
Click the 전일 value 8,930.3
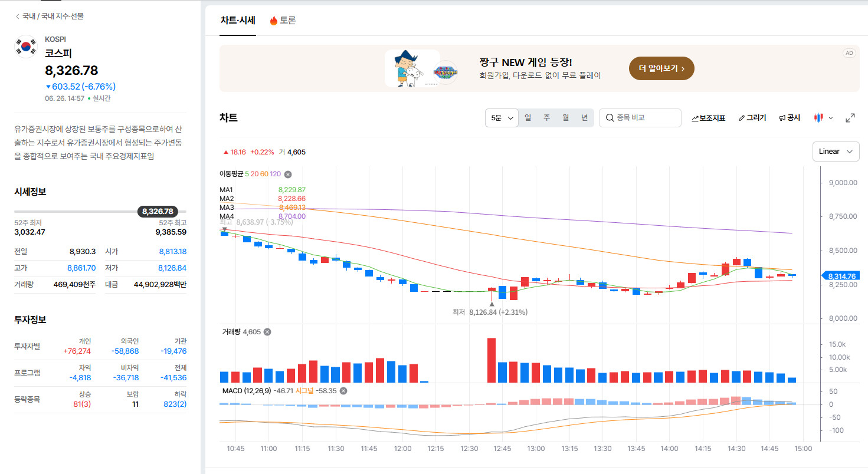pos(83,251)
